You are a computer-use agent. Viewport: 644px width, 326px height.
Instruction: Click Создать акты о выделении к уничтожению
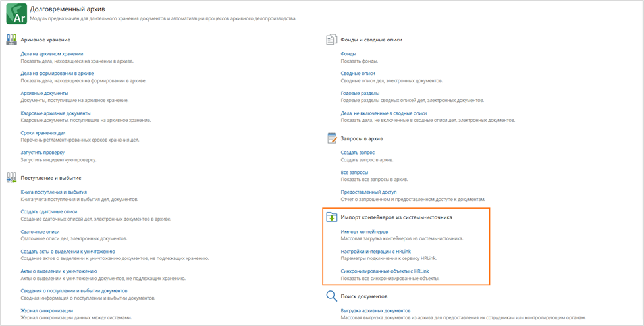point(68,251)
